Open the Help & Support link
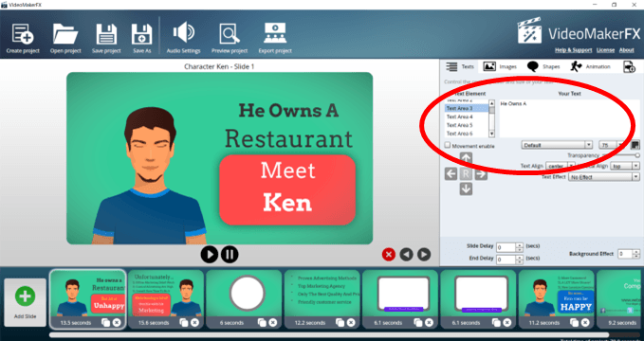The width and height of the screenshot is (644, 341). click(574, 50)
